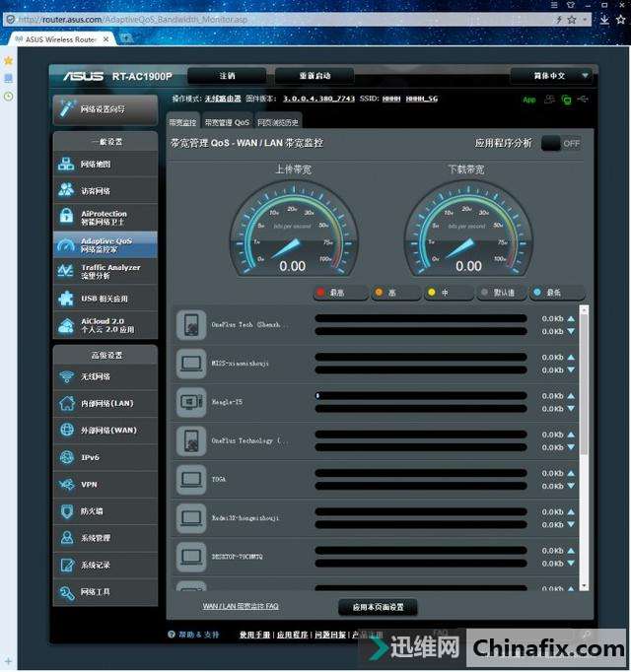Image resolution: width=631 pixels, height=672 pixels.
Task: Open AiCloud 2.0 个人云 page
Action: click(105, 325)
